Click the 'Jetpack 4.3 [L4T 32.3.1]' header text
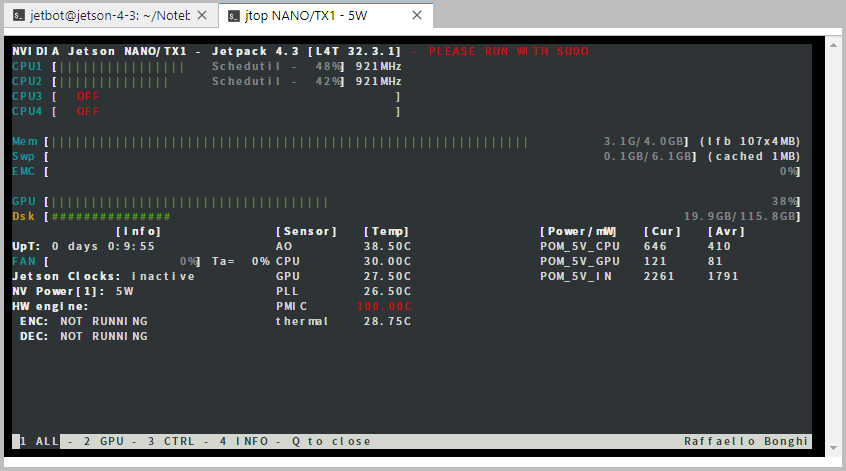The image size is (846, 471). click(x=306, y=51)
